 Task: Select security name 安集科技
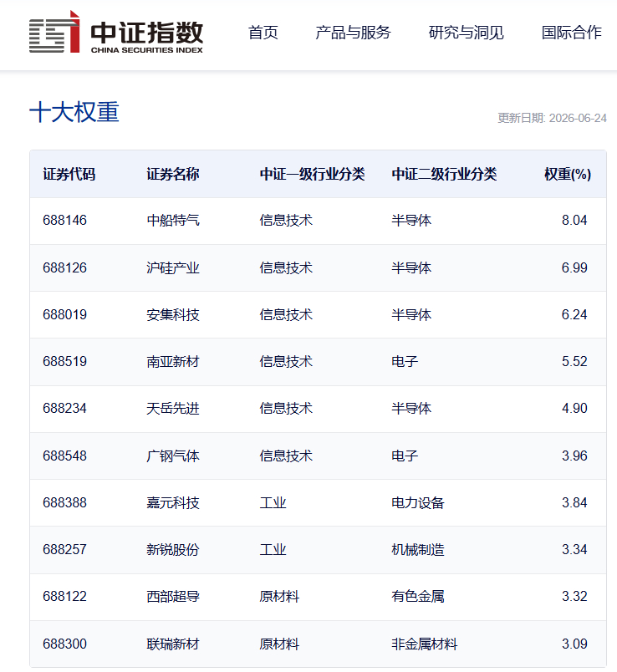click(173, 314)
